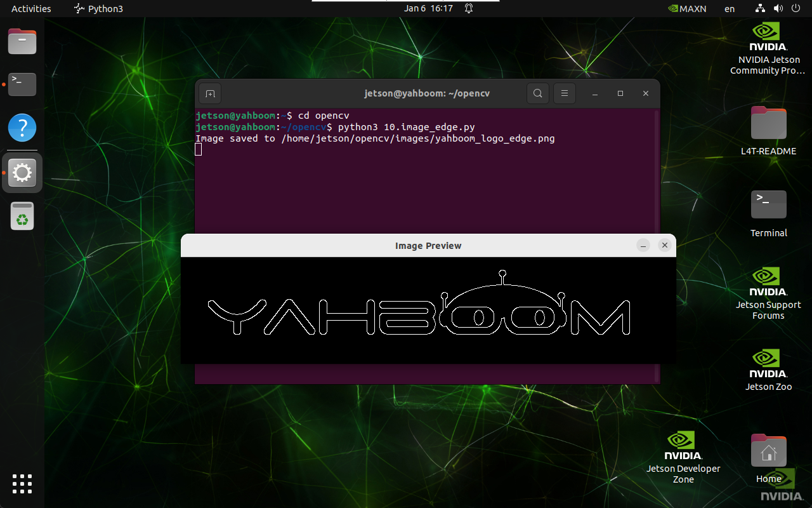Open new tab in terminal window

tap(210, 93)
